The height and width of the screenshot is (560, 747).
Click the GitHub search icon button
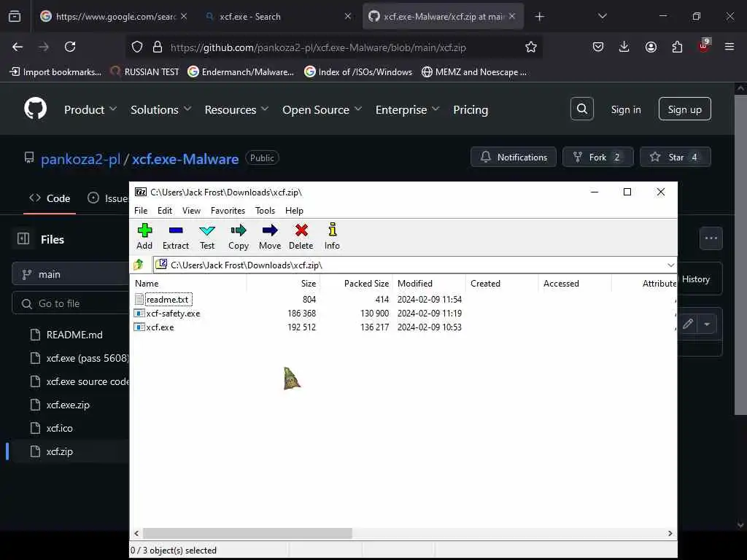coord(581,109)
